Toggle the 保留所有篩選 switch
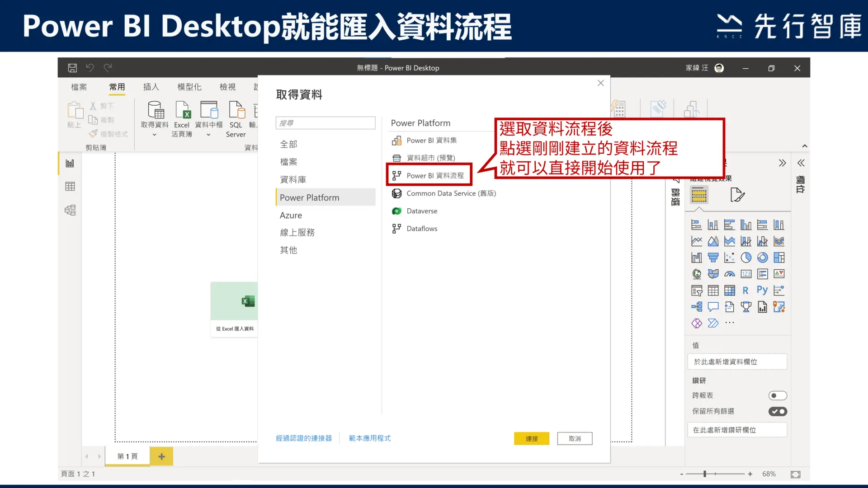Screen dimensions: 868x488 (778, 412)
